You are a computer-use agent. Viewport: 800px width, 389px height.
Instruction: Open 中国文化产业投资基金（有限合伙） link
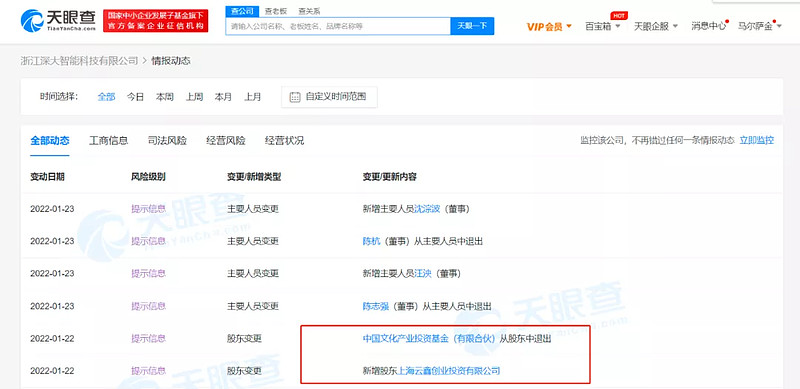429,338
